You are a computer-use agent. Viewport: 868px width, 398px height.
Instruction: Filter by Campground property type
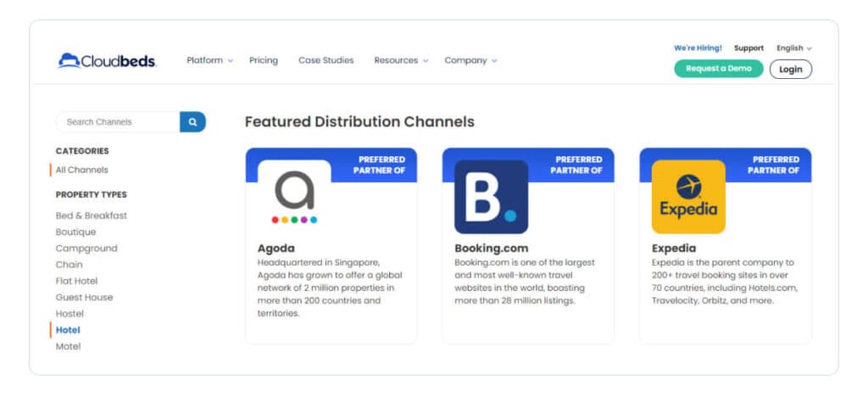[86, 249]
